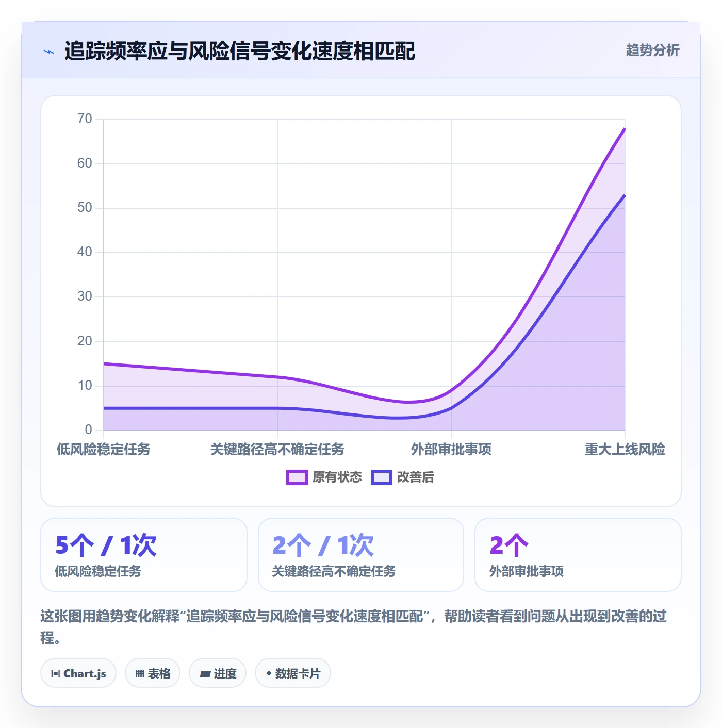Viewport: 722px width, 728px height.
Task: Select the Chart.js tag chip
Action: (78, 673)
